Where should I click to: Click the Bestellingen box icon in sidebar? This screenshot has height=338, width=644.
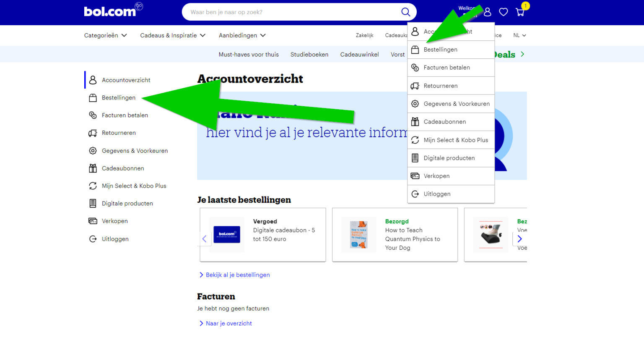click(93, 98)
